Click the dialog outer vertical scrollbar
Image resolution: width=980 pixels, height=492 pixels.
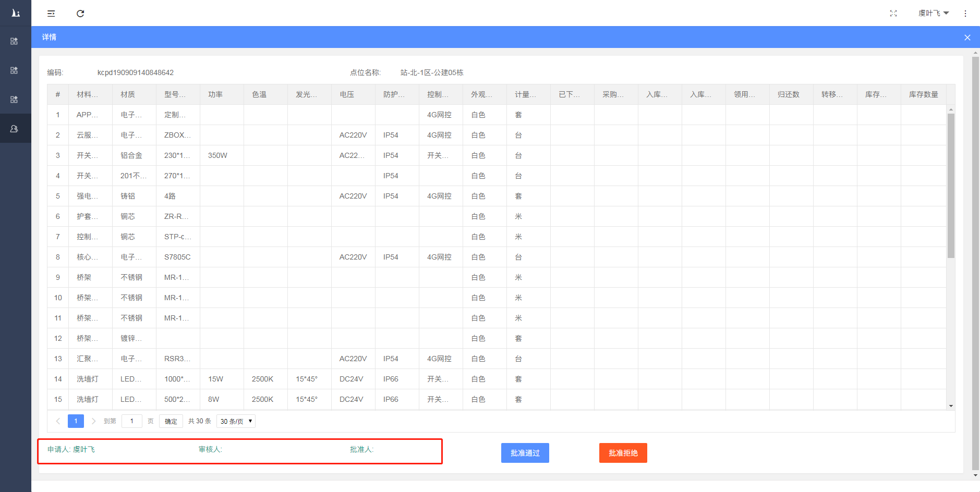975,263
